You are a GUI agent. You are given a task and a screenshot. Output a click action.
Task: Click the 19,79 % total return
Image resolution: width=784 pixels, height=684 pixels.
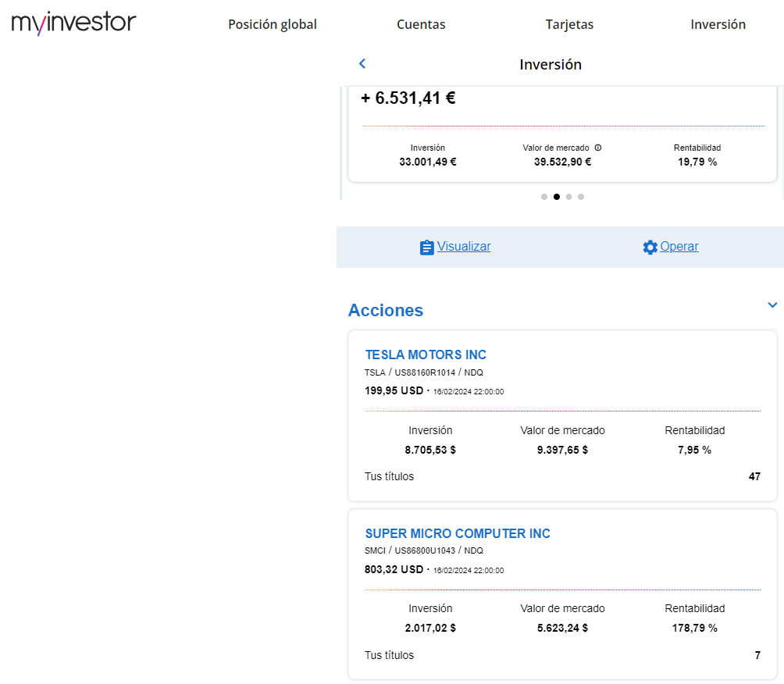tap(697, 162)
